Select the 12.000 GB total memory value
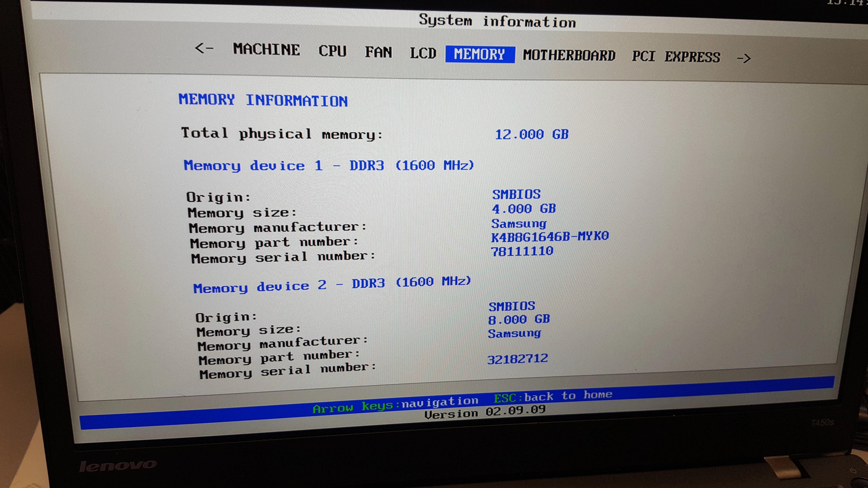Viewport: 868px width, 488px height. [531, 134]
